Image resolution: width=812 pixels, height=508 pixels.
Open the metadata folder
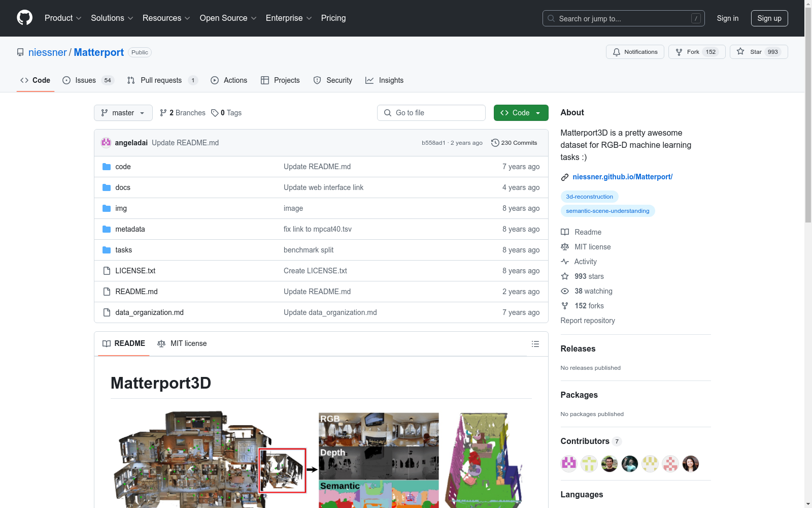(x=130, y=229)
